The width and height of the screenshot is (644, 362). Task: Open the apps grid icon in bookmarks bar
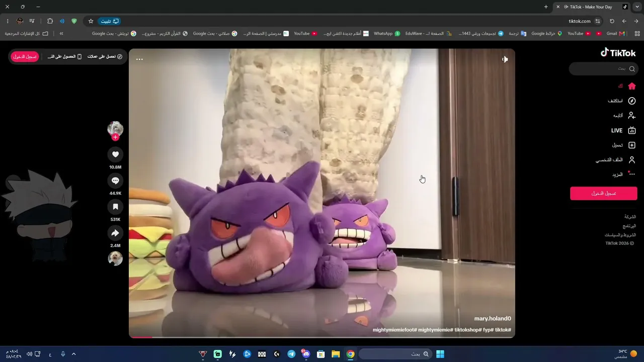click(636, 34)
